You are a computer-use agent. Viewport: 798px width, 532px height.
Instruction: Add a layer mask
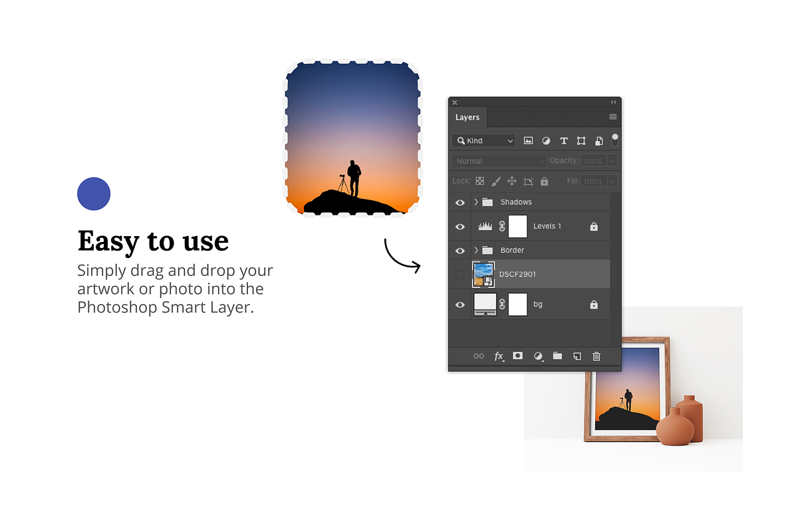[518, 356]
